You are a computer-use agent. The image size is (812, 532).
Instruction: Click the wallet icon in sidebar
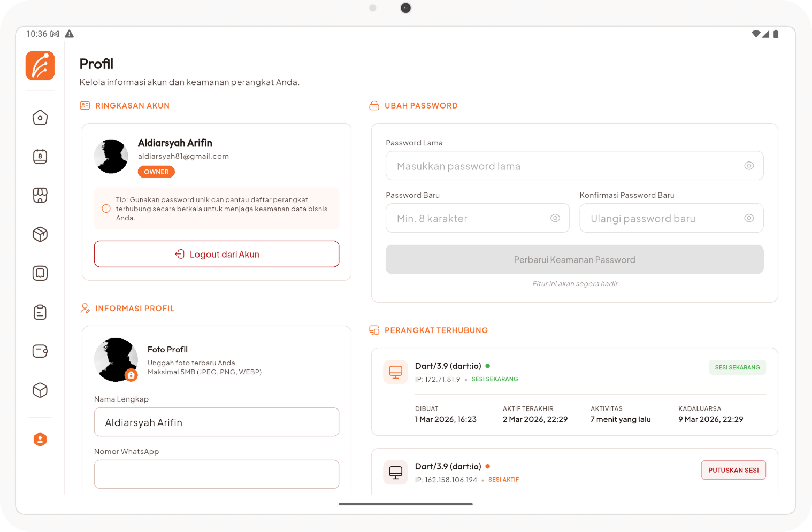click(40, 351)
